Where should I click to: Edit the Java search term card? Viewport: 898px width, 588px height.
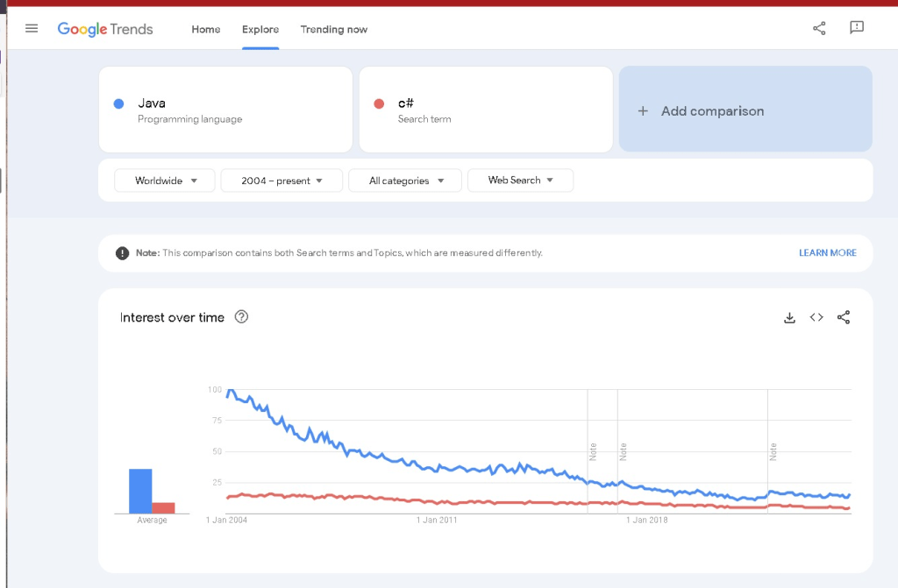pos(225,110)
